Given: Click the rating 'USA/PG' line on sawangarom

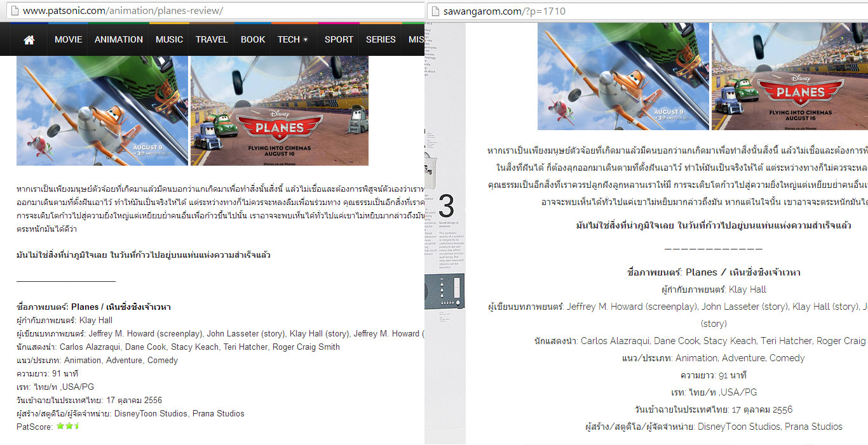Looking at the screenshot, I should [x=714, y=392].
